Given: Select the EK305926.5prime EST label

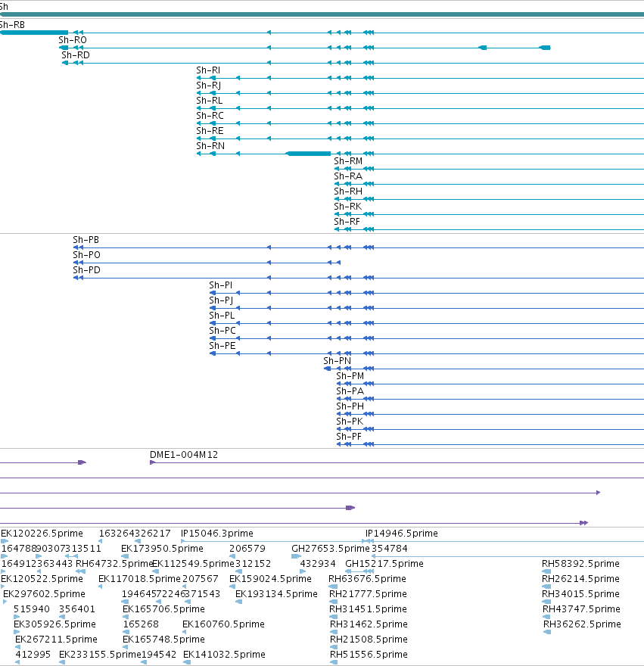Looking at the screenshot, I should [54, 624].
